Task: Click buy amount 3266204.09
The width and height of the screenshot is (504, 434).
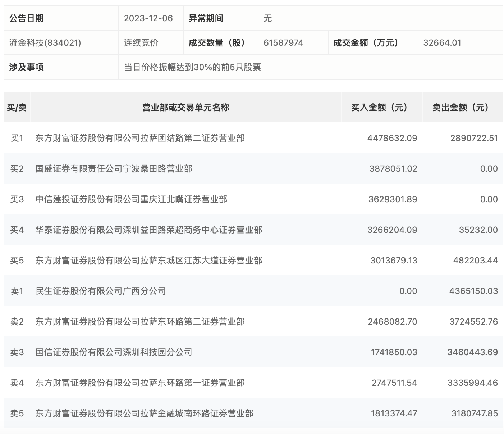Action: pos(392,230)
